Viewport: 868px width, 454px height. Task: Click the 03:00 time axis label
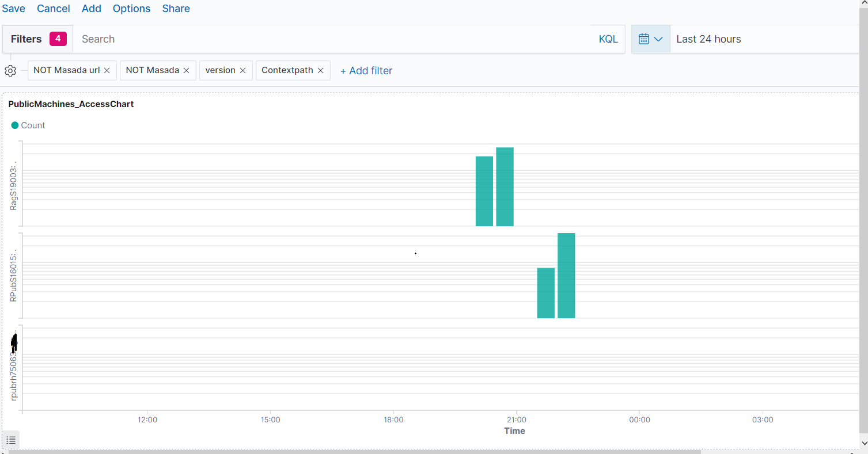coord(763,420)
